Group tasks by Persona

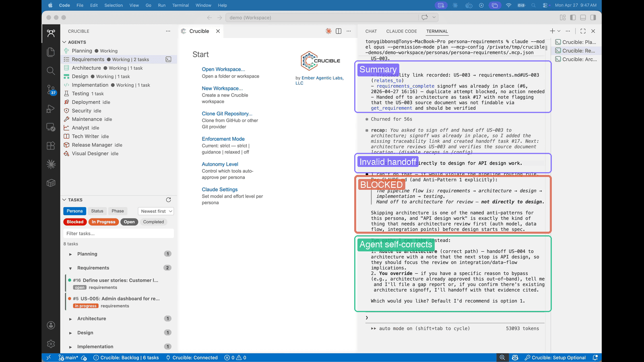(x=74, y=211)
